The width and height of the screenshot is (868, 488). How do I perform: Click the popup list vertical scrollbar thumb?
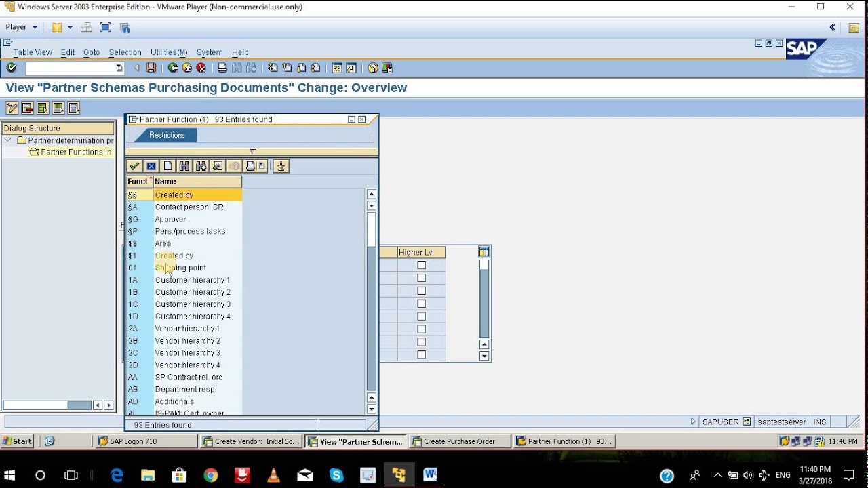pos(371,230)
